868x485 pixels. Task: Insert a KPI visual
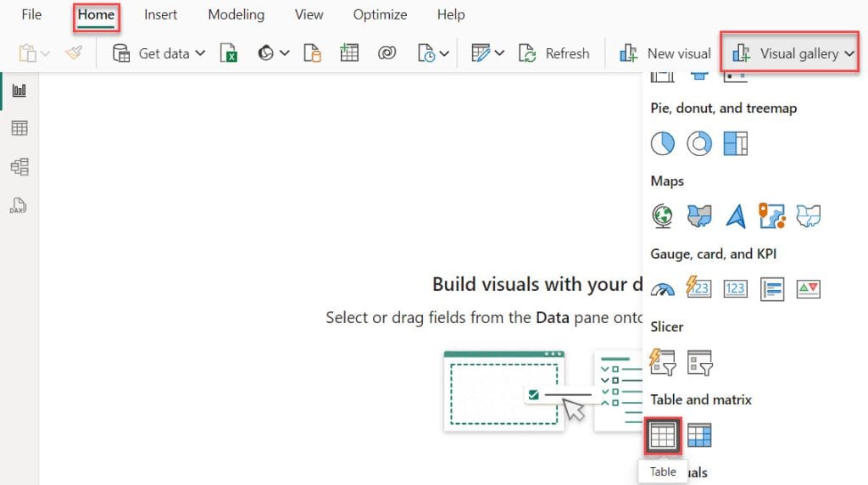808,289
